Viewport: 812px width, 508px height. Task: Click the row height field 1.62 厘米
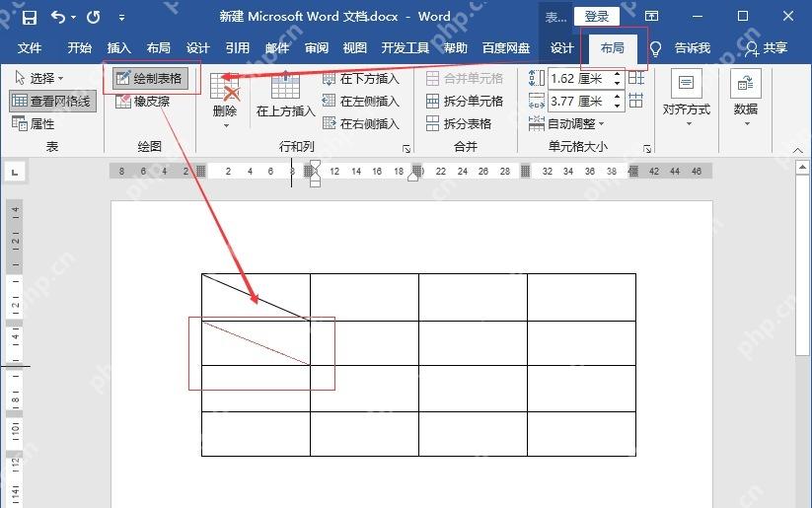pos(579,79)
